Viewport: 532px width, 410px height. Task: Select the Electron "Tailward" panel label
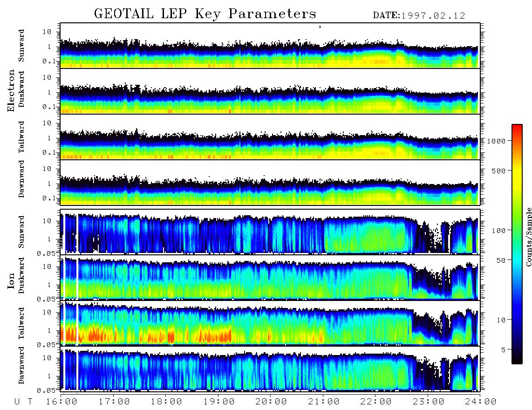(x=21, y=137)
